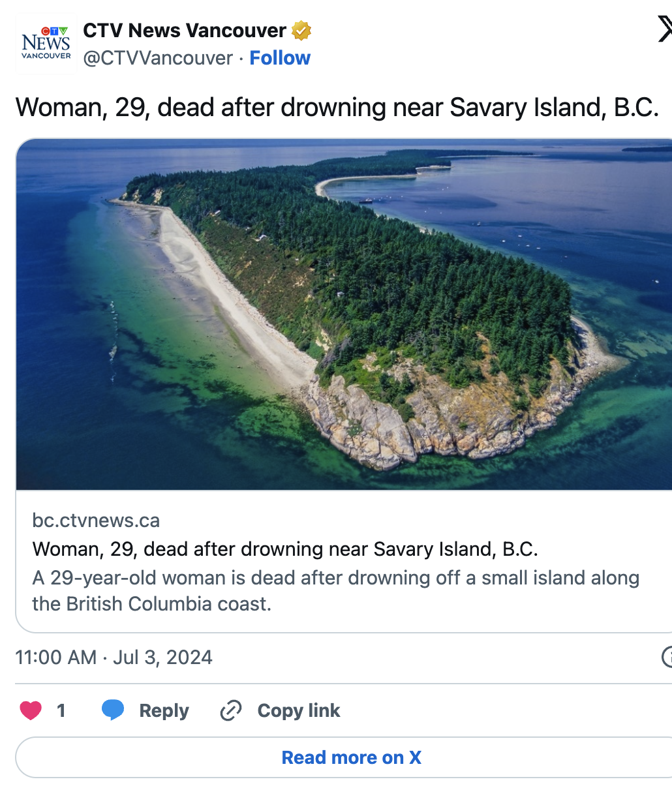Open the card headline about Savary Island
Viewport: 672px width, 788px height.
(285, 549)
